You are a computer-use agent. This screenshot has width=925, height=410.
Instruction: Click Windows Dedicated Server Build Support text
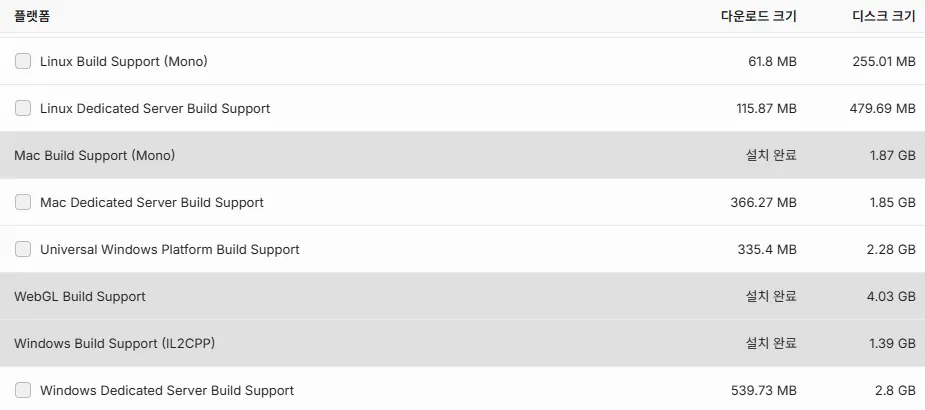[167, 391]
